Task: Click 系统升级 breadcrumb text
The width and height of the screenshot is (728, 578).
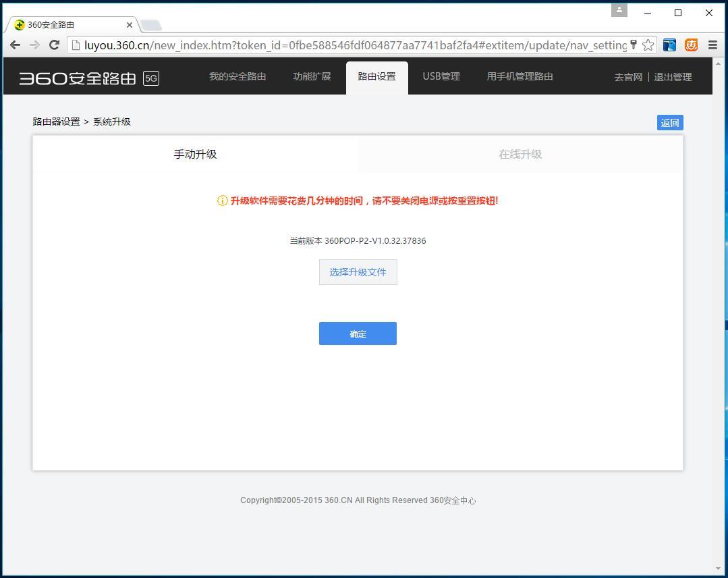Action: pos(112,122)
